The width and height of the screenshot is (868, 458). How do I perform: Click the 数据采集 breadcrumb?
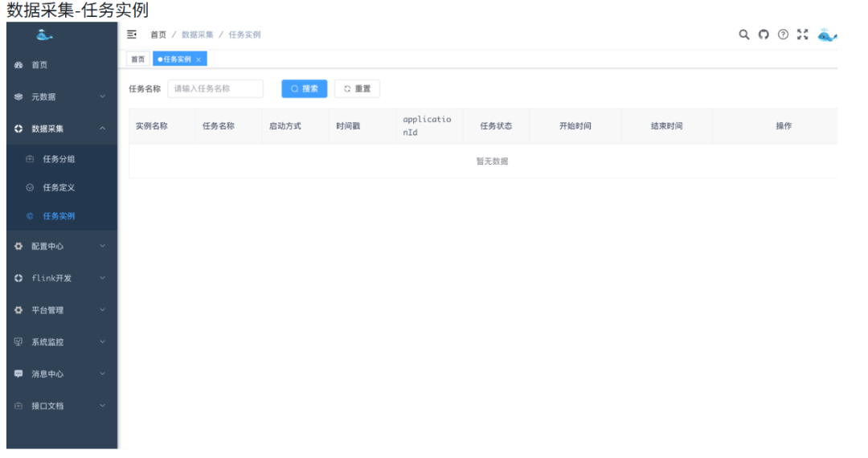pyautogui.click(x=198, y=35)
